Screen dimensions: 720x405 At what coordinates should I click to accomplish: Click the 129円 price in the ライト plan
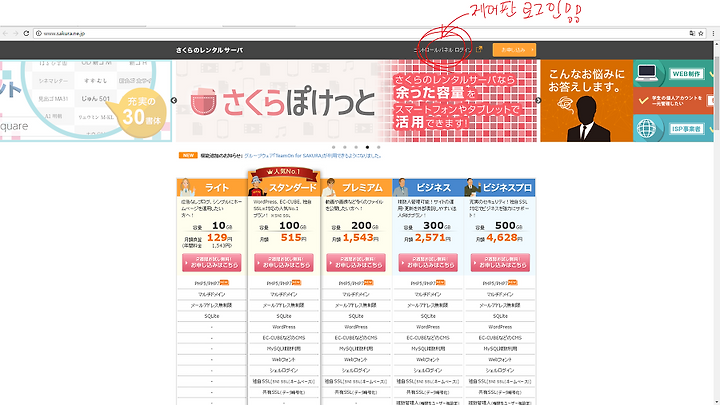219,238
